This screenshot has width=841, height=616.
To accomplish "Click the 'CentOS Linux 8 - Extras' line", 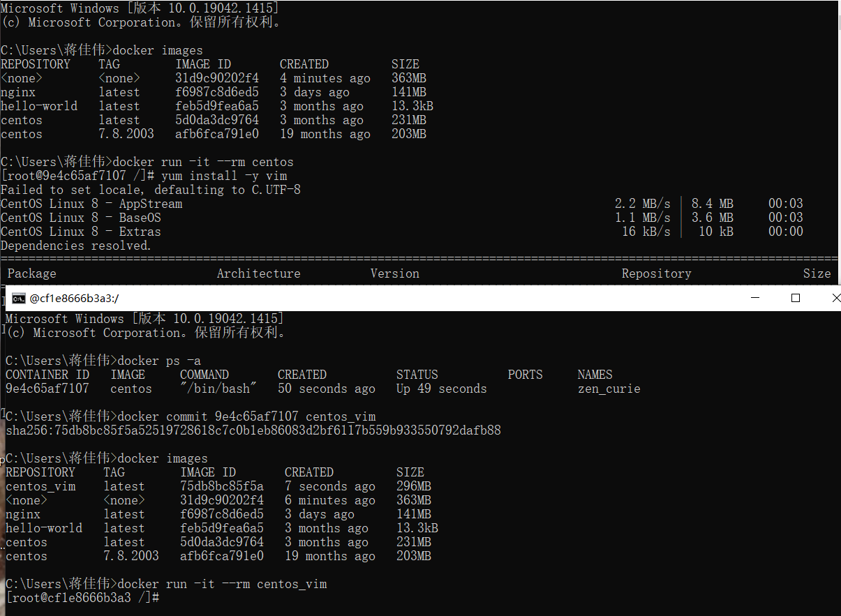I will 81,232.
